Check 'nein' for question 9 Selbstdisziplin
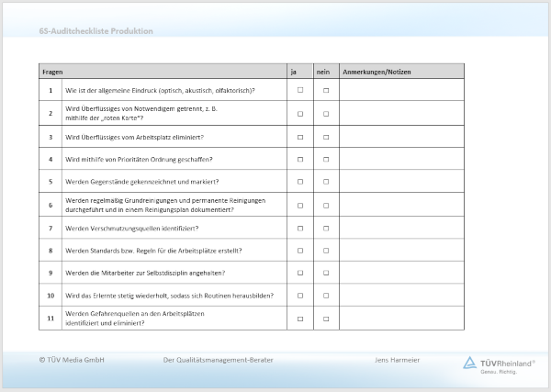This screenshot has height=392, width=551. point(326,273)
